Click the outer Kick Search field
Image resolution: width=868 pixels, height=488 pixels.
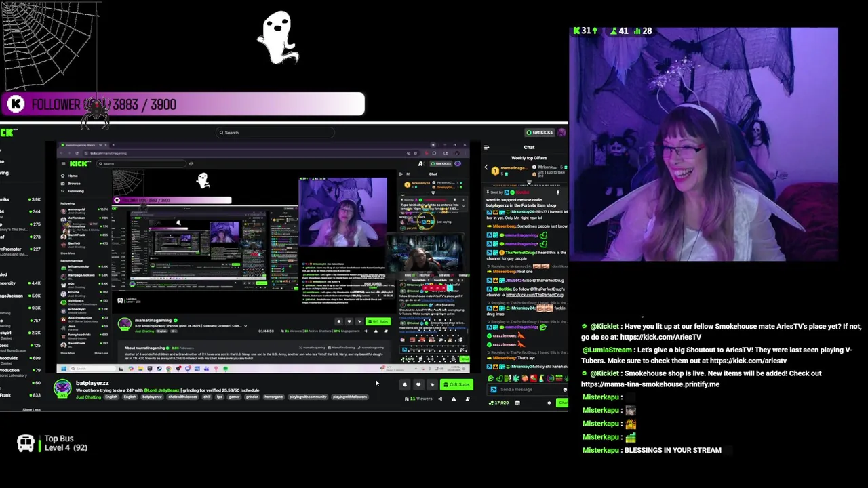[x=275, y=133]
